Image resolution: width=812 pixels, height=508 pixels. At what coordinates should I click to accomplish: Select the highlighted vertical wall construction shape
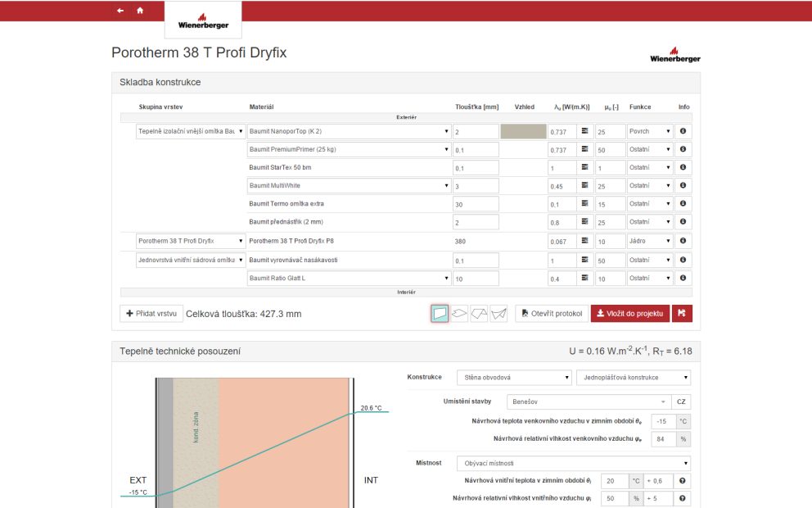(x=440, y=313)
